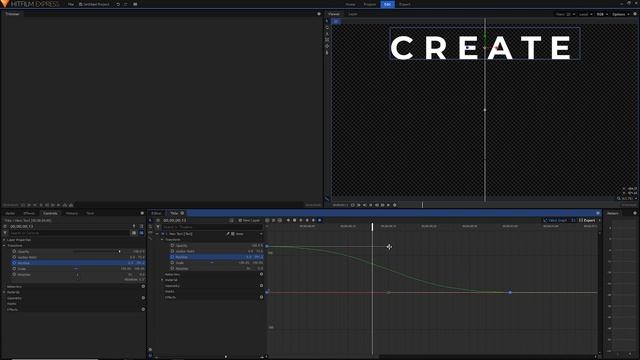Viewport: 640px width, 360px height.
Task: Click plus icon on timeline Geometry row
Action: (x=261, y=286)
